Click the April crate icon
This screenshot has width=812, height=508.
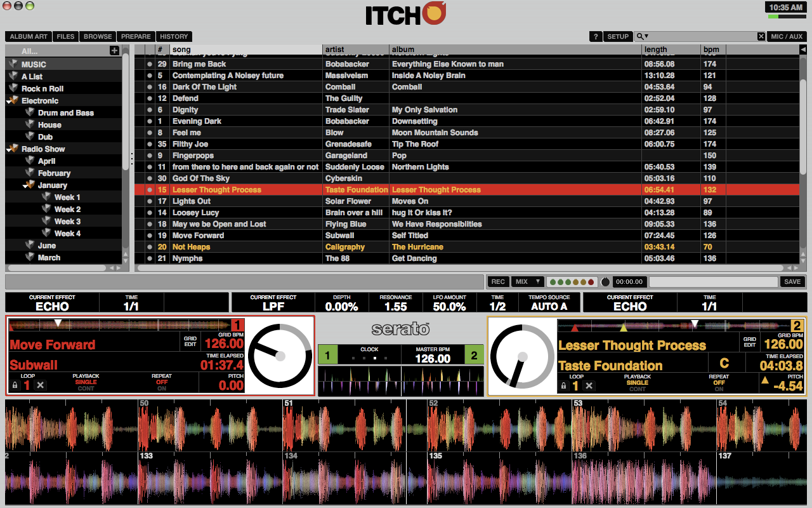click(30, 161)
